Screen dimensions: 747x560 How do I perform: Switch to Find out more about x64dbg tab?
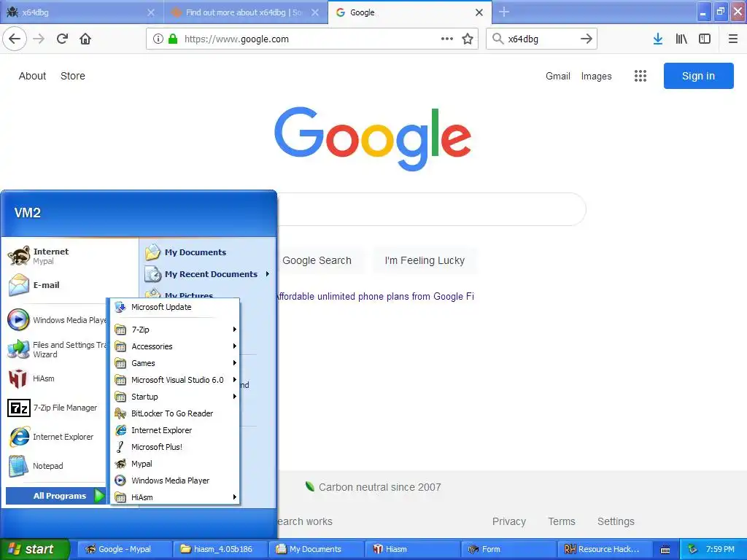pos(246,12)
